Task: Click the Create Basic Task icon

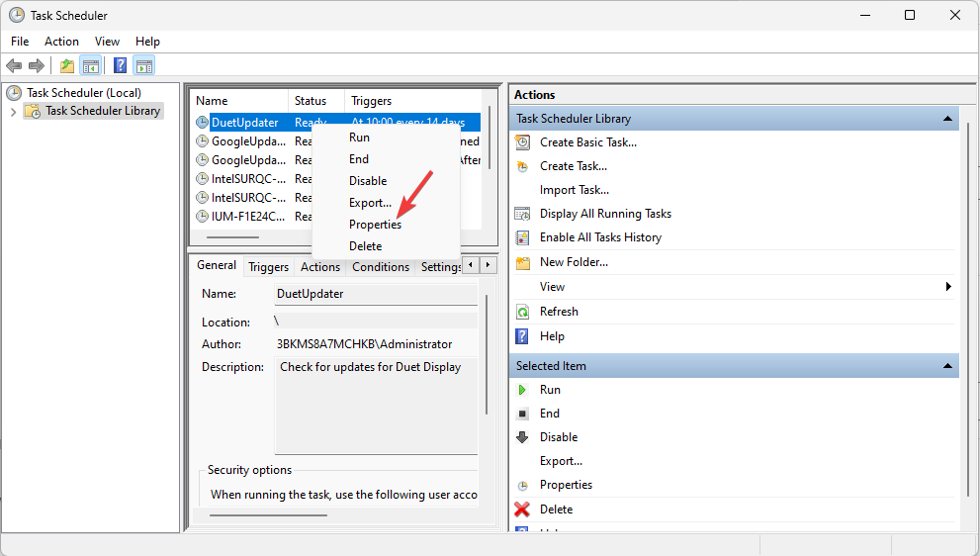Action: point(522,142)
